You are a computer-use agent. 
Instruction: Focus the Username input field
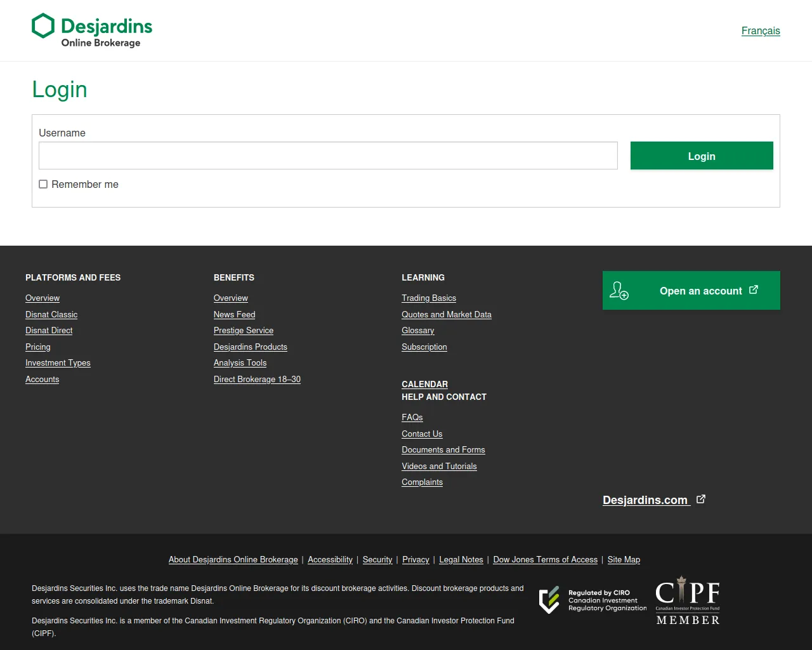[328, 156]
